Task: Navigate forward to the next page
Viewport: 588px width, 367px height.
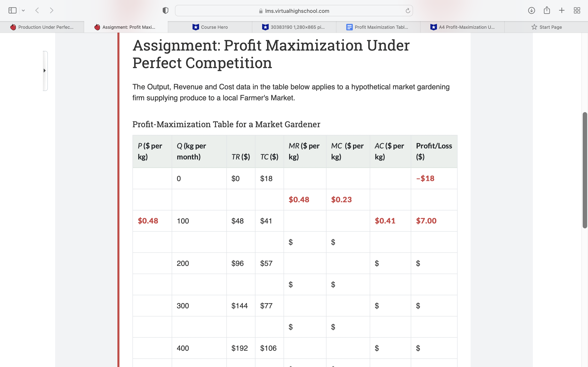Action: (51, 10)
